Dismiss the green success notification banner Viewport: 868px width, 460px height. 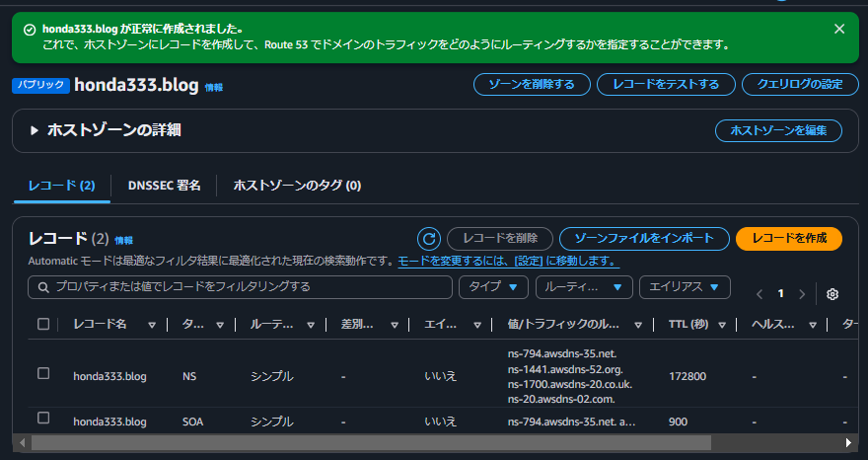click(839, 29)
